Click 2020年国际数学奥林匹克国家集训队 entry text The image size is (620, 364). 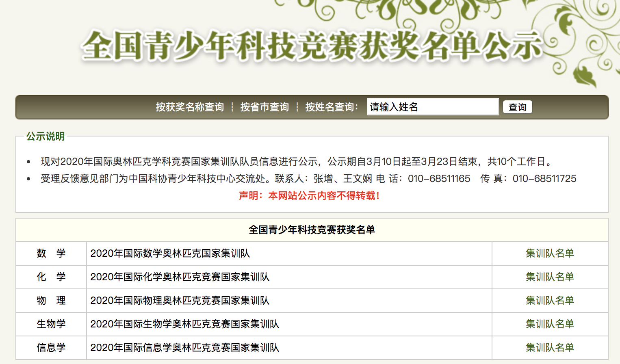pos(170,253)
